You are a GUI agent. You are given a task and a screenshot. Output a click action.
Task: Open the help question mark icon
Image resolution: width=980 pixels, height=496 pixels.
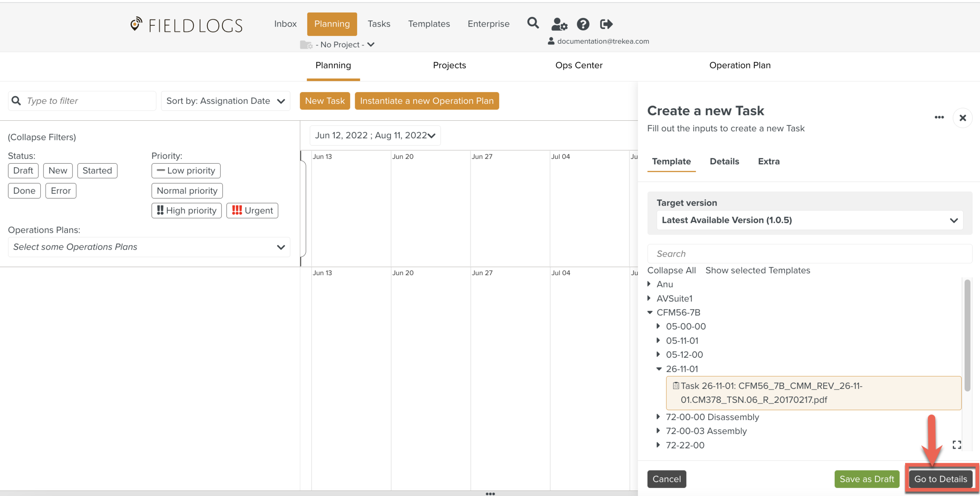[x=583, y=24]
